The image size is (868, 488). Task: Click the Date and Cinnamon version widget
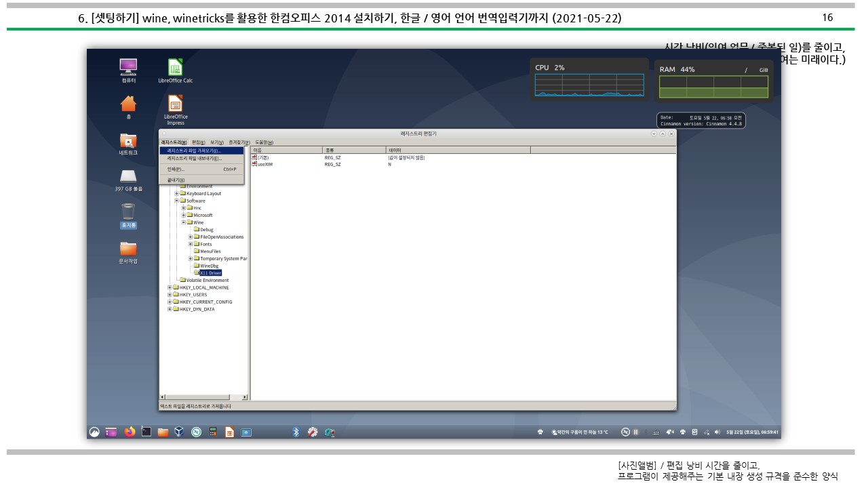pos(701,121)
